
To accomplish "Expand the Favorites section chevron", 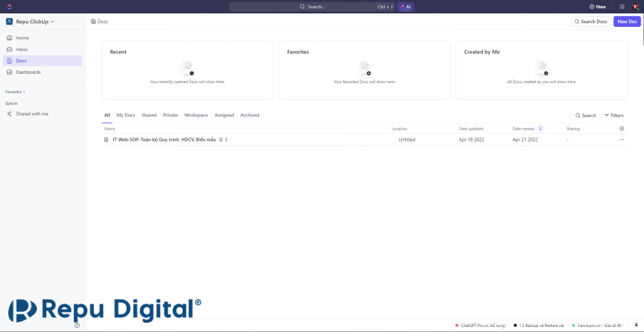I will (x=24, y=92).
